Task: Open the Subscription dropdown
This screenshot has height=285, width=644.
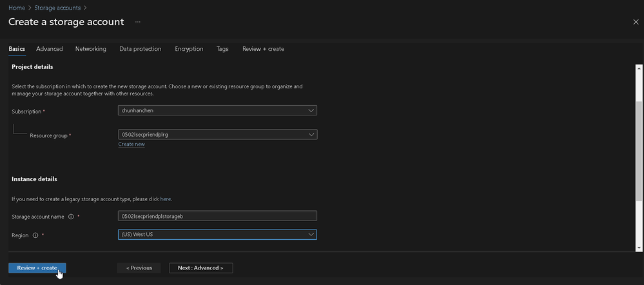Action: [x=217, y=110]
